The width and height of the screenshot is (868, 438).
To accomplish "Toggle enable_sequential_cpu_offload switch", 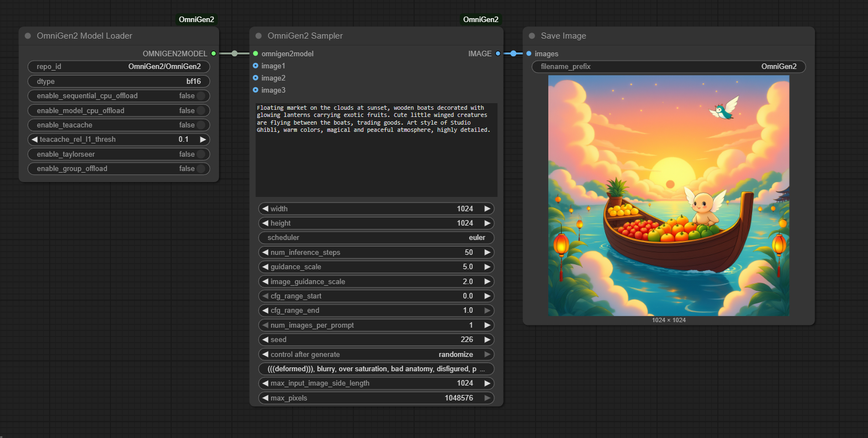I will pyautogui.click(x=201, y=96).
